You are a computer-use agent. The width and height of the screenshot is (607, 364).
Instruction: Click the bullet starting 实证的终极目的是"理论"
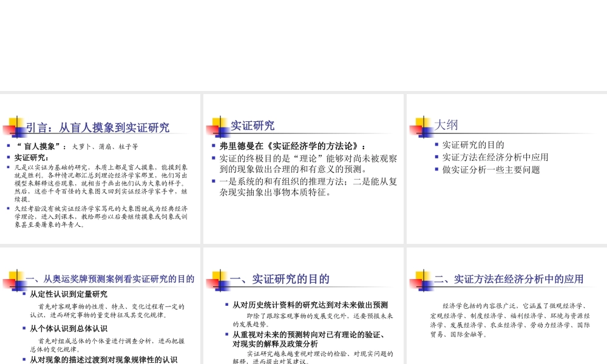point(308,164)
